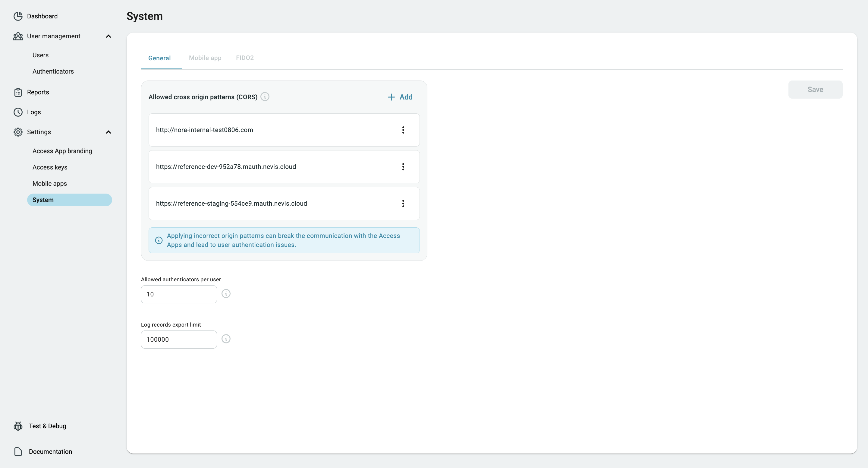The height and width of the screenshot is (468, 868).
Task: Click info icon next to authenticators per user
Action: (x=226, y=294)
